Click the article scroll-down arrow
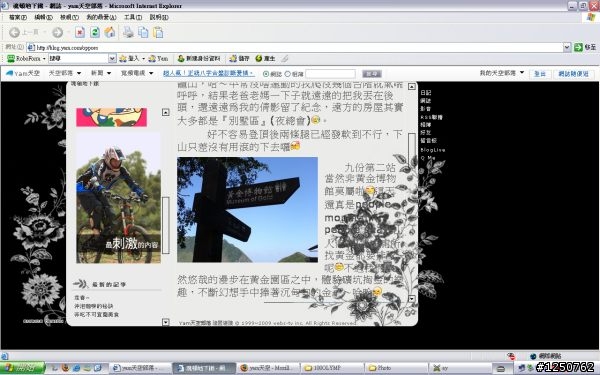600x375 pixels. (412, 298)
